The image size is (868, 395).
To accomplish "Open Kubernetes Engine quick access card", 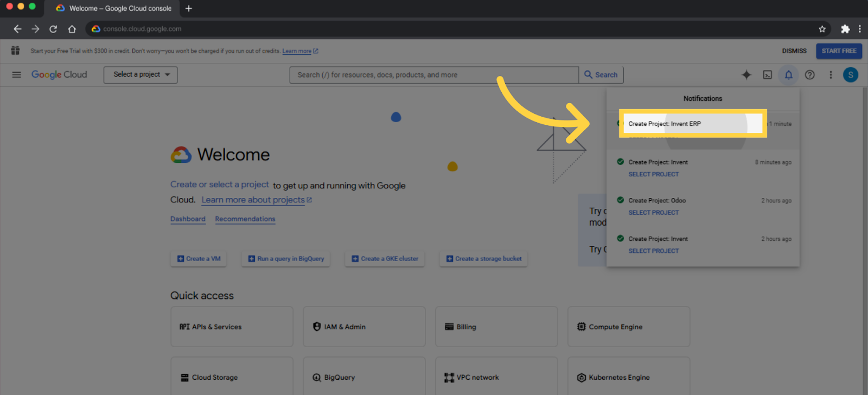I will [629, 376].
